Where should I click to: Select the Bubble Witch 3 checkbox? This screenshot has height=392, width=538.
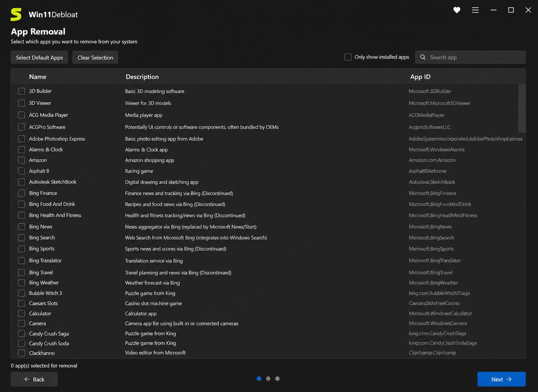coord(22,293)
